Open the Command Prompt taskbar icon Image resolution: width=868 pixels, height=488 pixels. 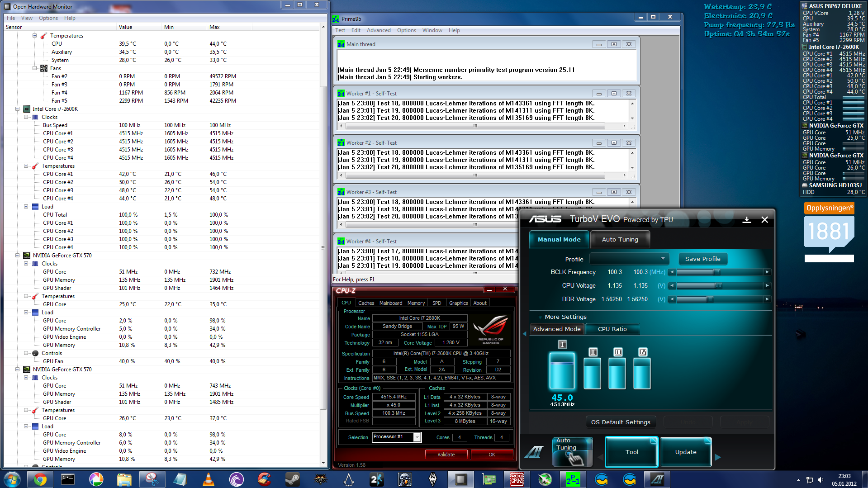(x=68, y=479)
